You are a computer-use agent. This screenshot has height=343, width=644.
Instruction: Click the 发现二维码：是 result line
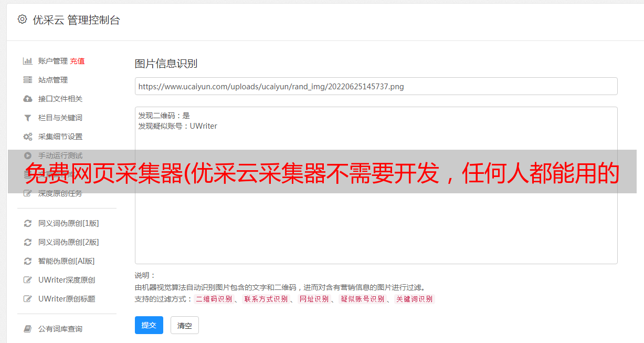point(164,116)
